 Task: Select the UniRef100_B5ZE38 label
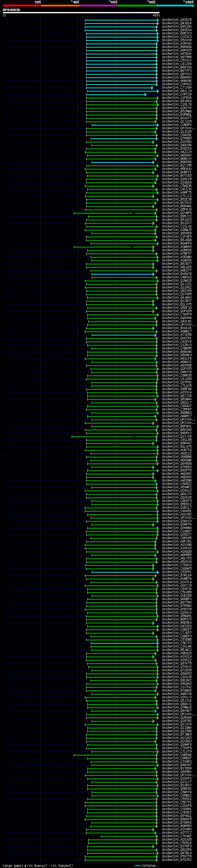(177, 200)
